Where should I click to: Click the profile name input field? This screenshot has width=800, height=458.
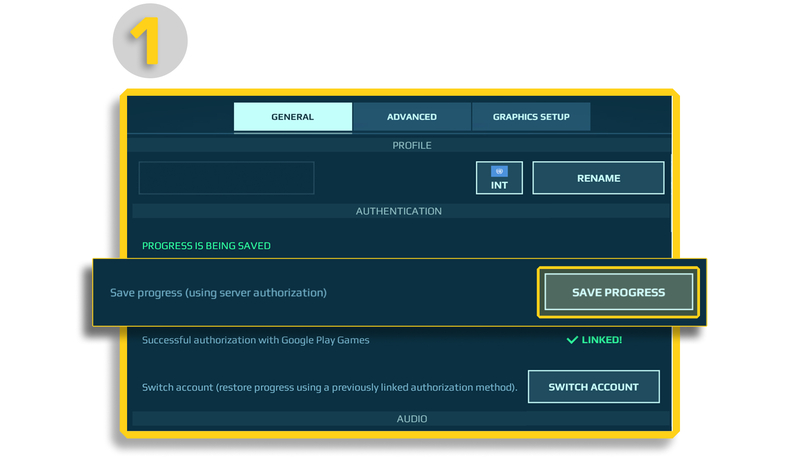coord(227,178)
